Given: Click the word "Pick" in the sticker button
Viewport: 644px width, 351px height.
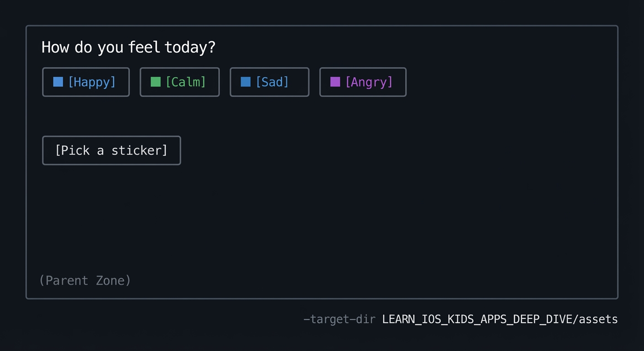Looking at the screenshot, I should pos(72,150).
